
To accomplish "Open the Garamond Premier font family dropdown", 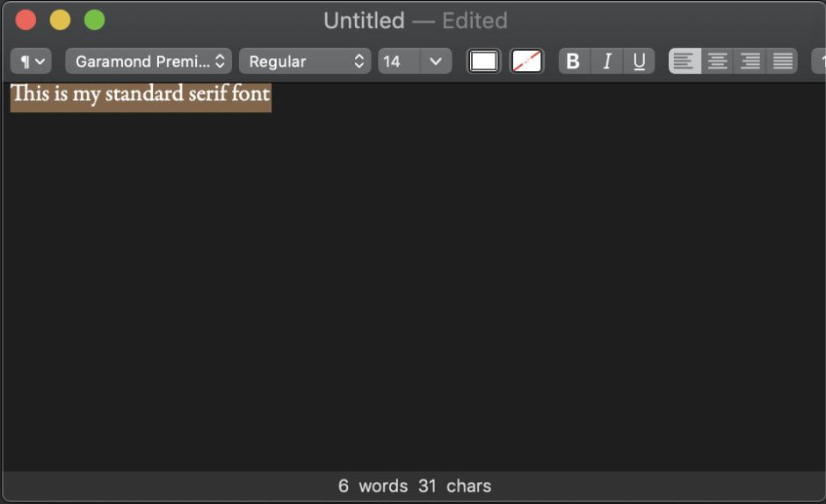I will click(x=149, y=61).
